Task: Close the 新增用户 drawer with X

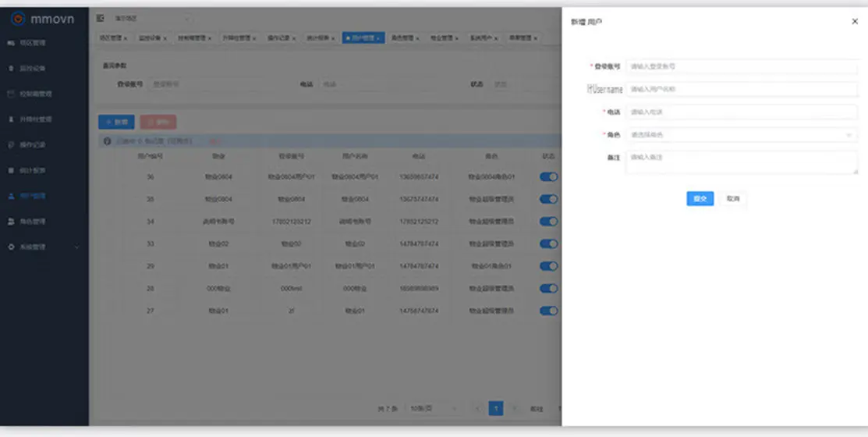Action: click(855, 22)
